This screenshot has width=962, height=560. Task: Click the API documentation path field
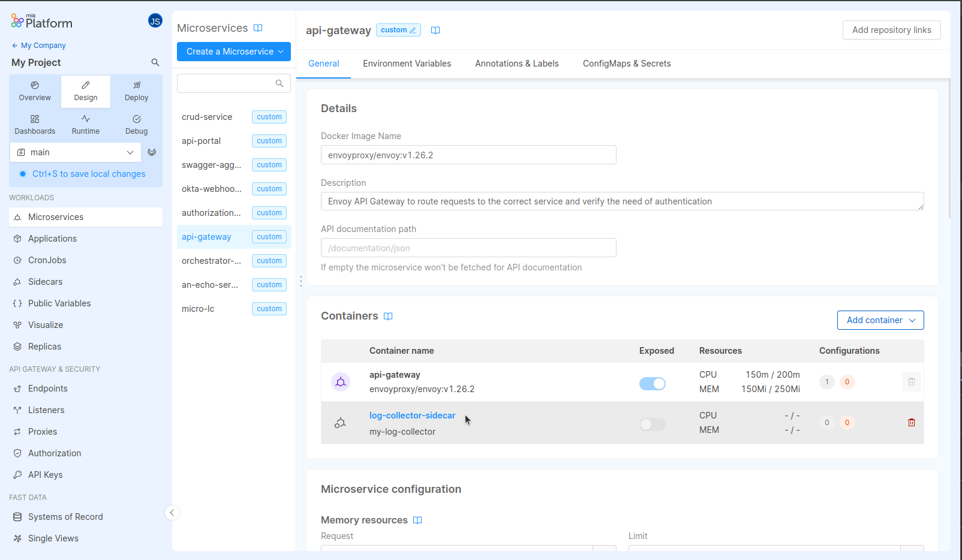[468, 248]
